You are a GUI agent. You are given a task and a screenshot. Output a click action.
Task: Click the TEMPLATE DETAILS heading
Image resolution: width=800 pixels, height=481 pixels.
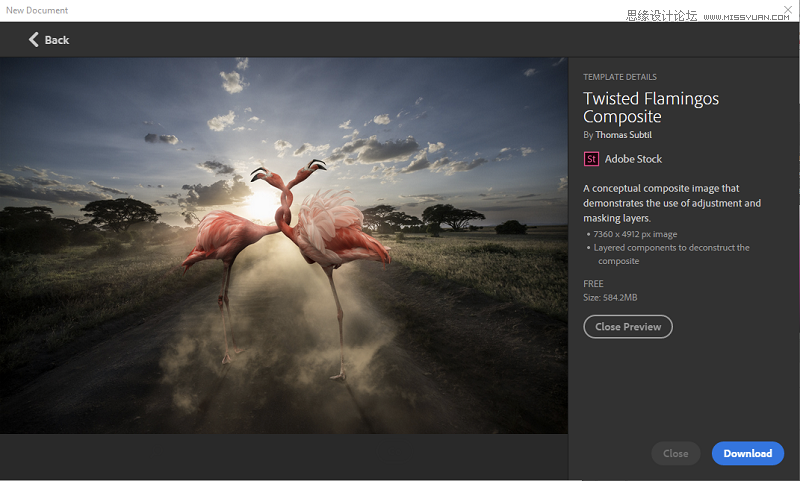point(620,77)
